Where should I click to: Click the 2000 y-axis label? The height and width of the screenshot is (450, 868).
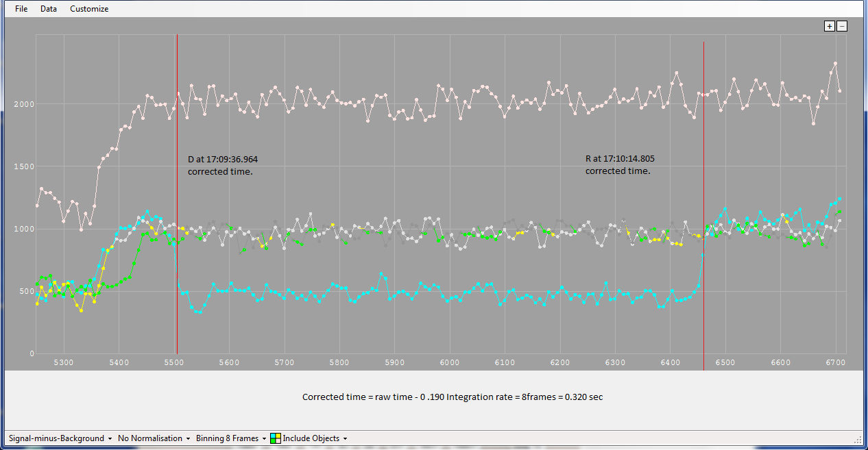tap(25, 104)
